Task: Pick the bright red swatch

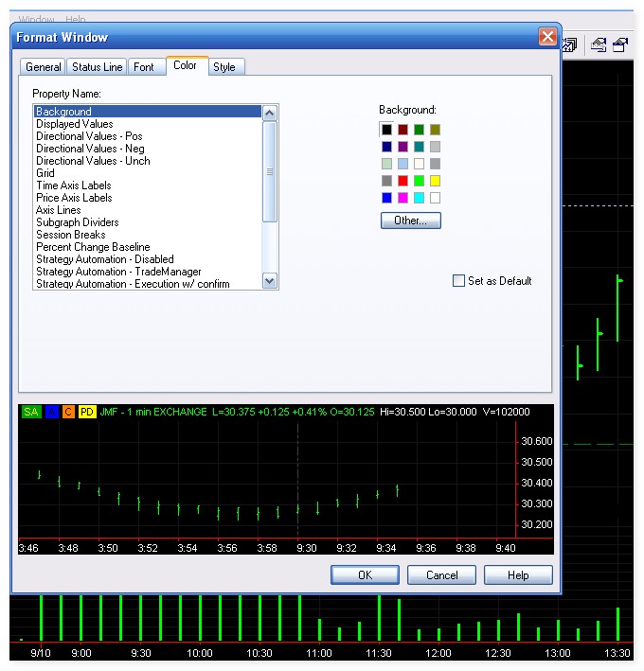Action: tap(402, 181)
